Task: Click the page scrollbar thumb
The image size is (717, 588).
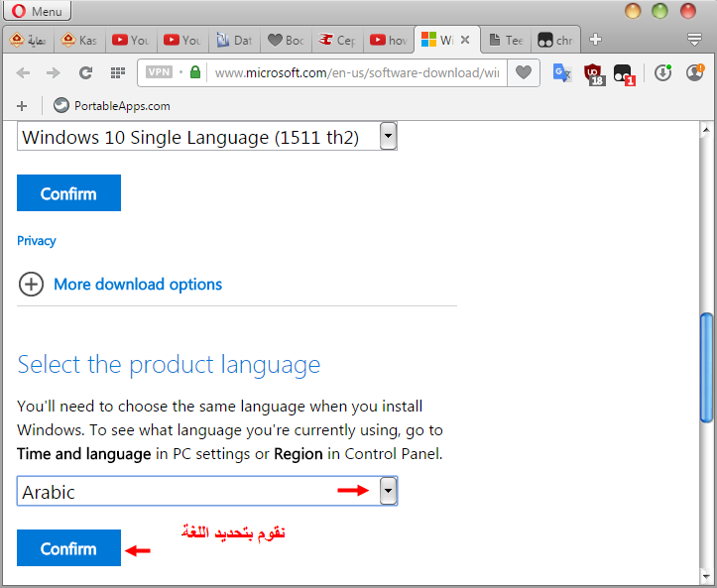Action: (x=706, y=367)
